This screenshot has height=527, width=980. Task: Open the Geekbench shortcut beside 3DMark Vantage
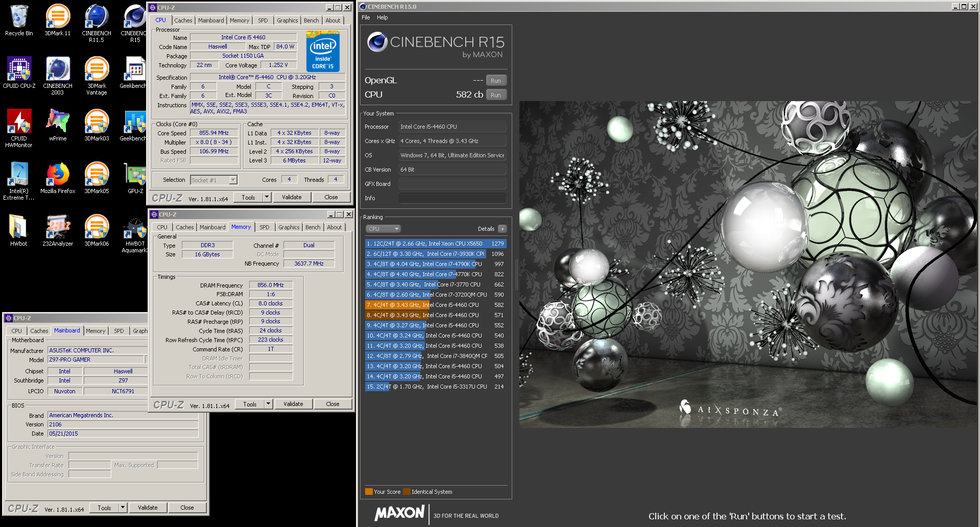(x=134, y=73)
